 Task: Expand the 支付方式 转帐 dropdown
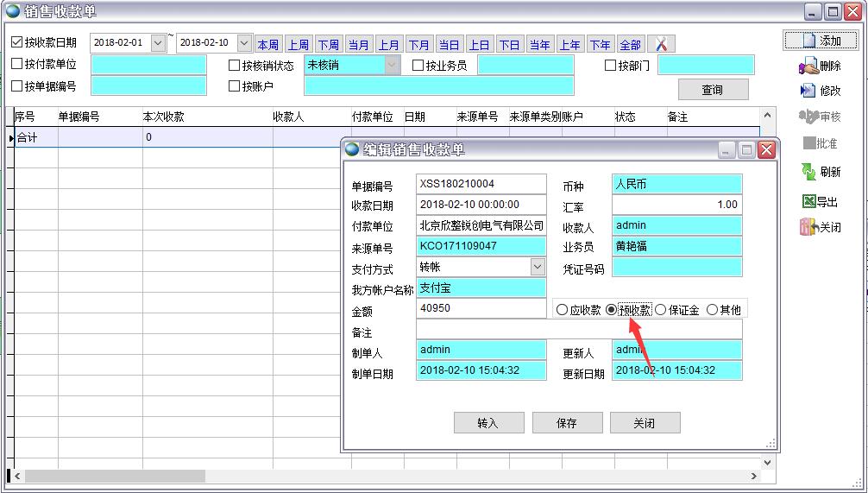pos(538,268)
